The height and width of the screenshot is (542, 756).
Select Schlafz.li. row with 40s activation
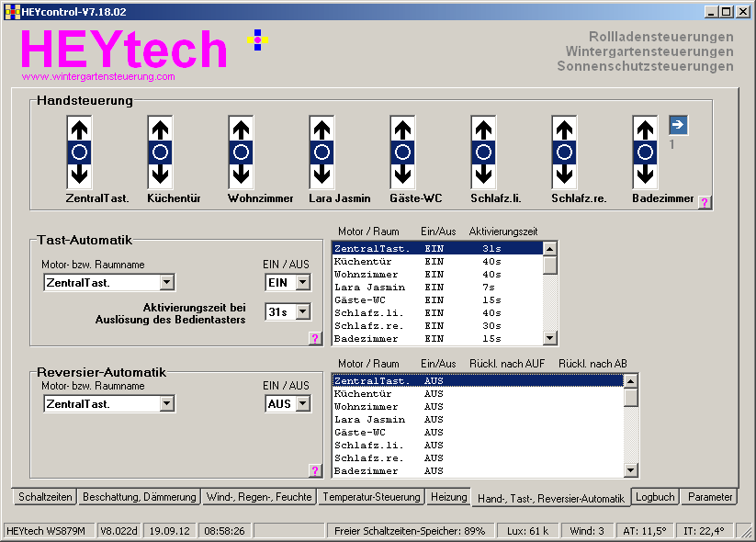tap(437, 313)
